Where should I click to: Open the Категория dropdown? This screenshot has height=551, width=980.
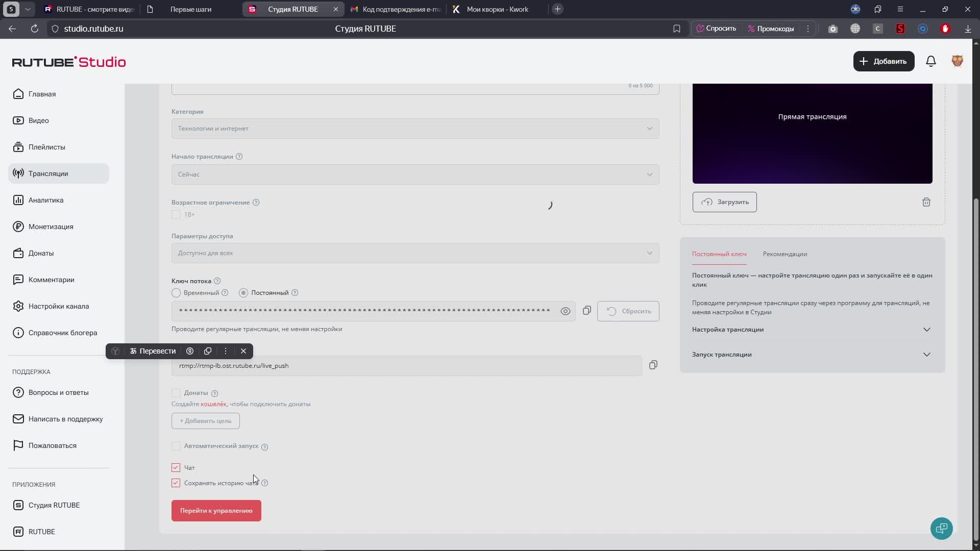[x=415, y=129]
